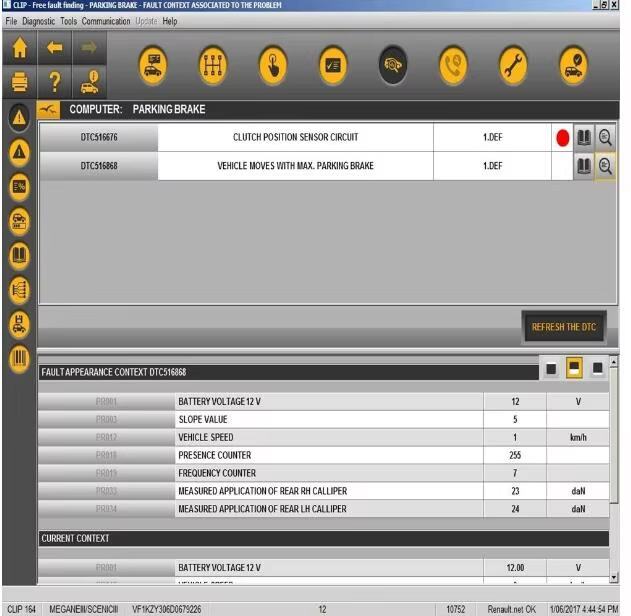
Task: Open magnifier icon for DTC516868 row
Action: pyautogui.click(x=605, y=166)
